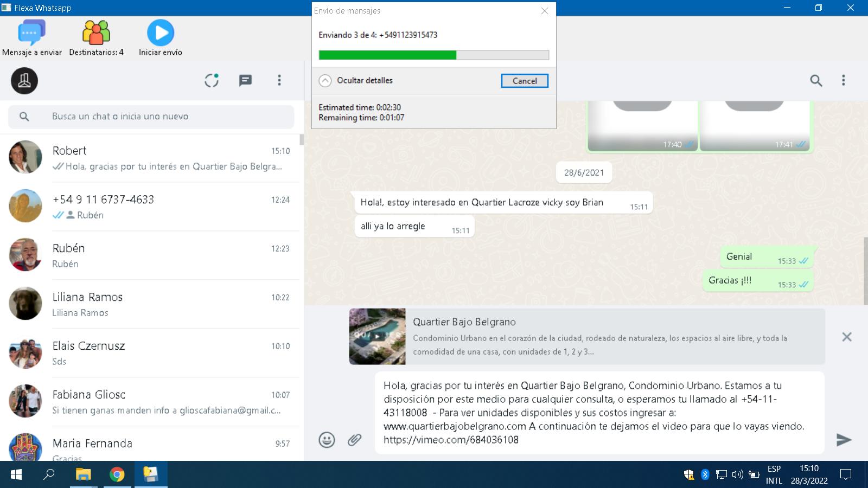Open the Rubén chat
The height and width of the screenshot is (488, 868).
pyautogui.click(x=150, y=255)
